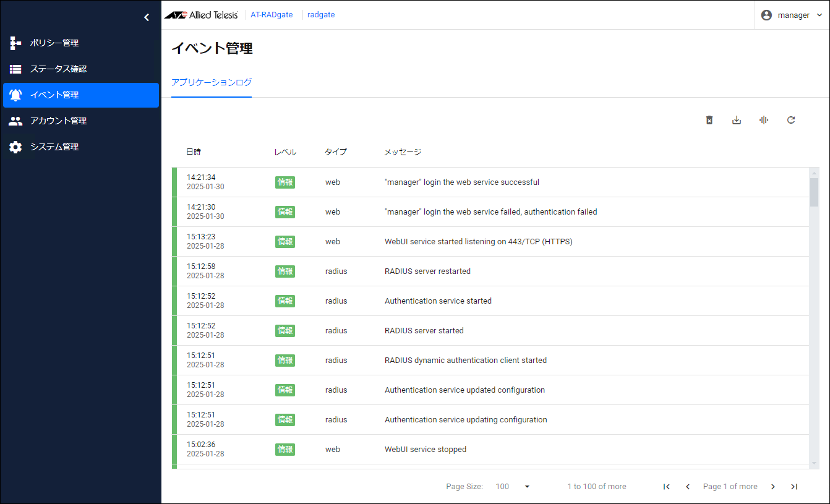Click the レベル column header
The width and height of the screenshot is (830, 504).
coord(285,152)
